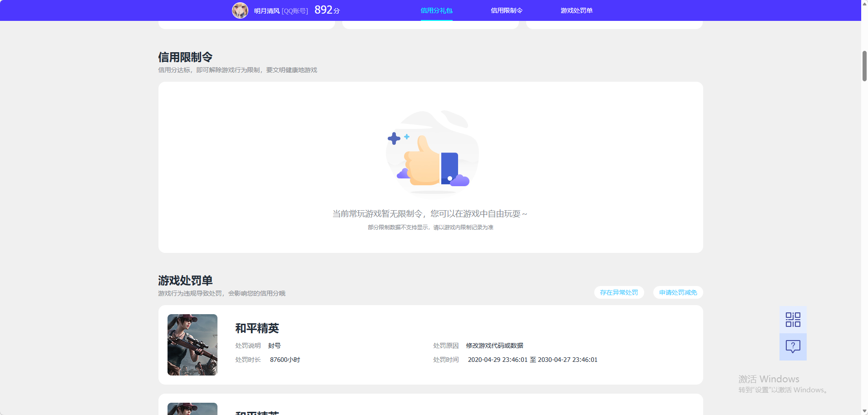Screen dimensions: 868x415
Task: Click the [QQ账号] account label
Action: [294, 10]
